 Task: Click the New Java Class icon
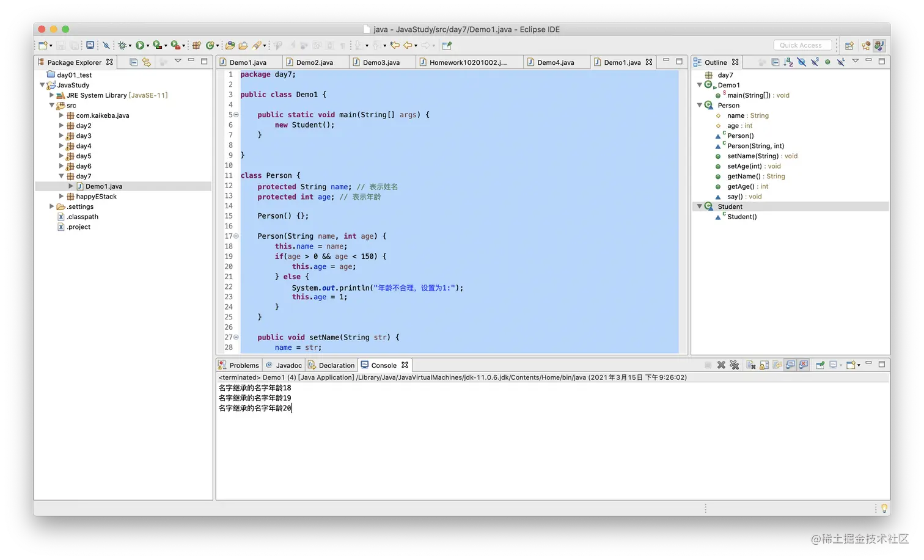pos(210,45)
